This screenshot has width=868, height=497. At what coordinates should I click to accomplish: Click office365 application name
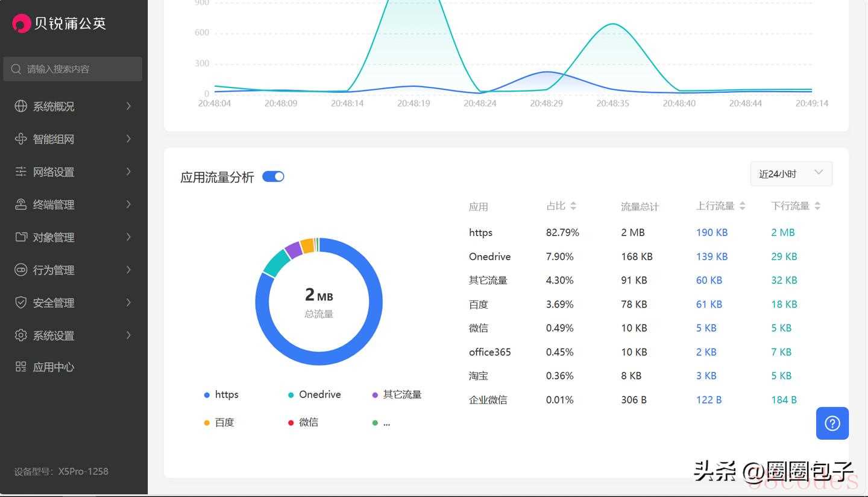(x=489, y=352)
